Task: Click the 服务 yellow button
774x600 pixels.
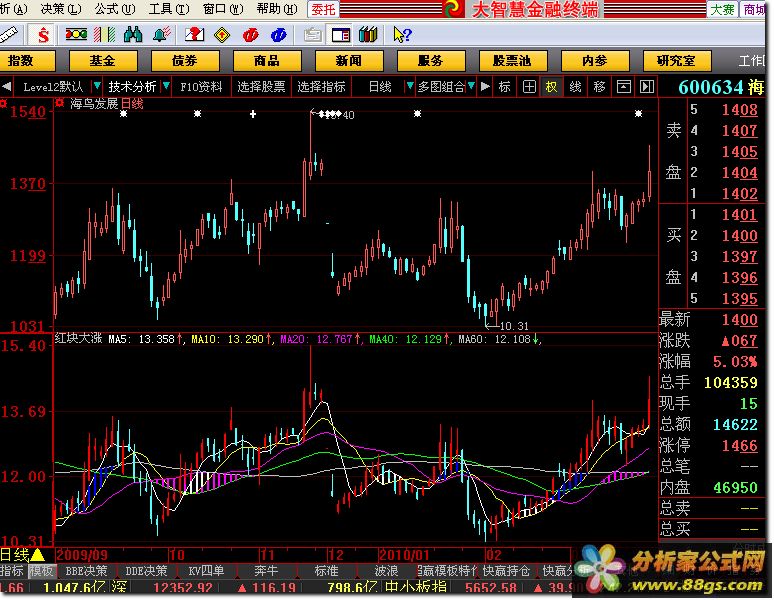Action: pyautogui.click(x=430, y=61)
